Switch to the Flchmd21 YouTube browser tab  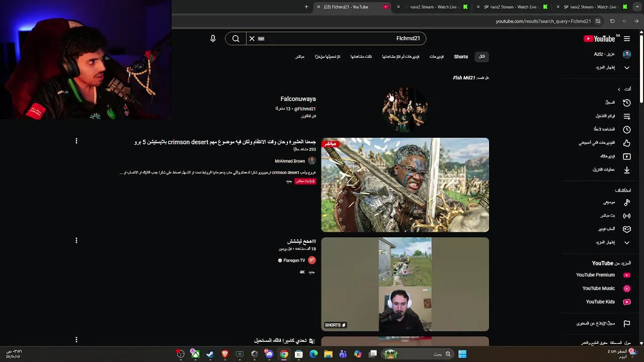click(x=352, y=7)
